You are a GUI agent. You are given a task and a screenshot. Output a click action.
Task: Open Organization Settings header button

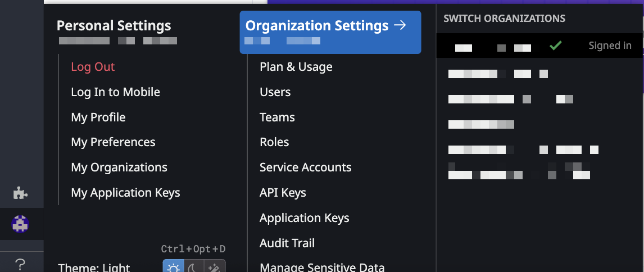tap(330, 33)
